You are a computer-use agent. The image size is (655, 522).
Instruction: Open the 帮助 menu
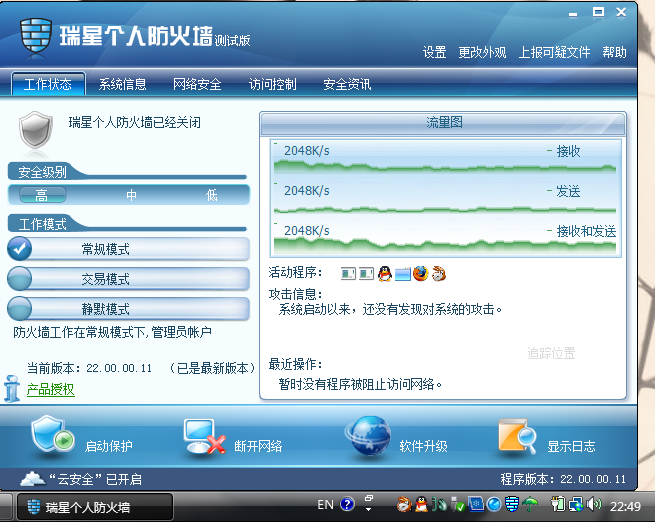pyautogui.click(x=614, y=52)
